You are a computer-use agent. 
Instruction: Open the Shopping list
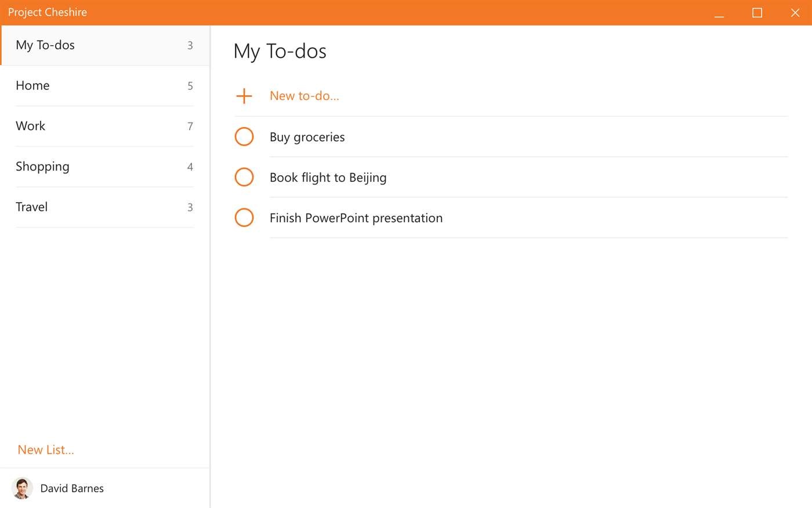(x=105, y=167)
